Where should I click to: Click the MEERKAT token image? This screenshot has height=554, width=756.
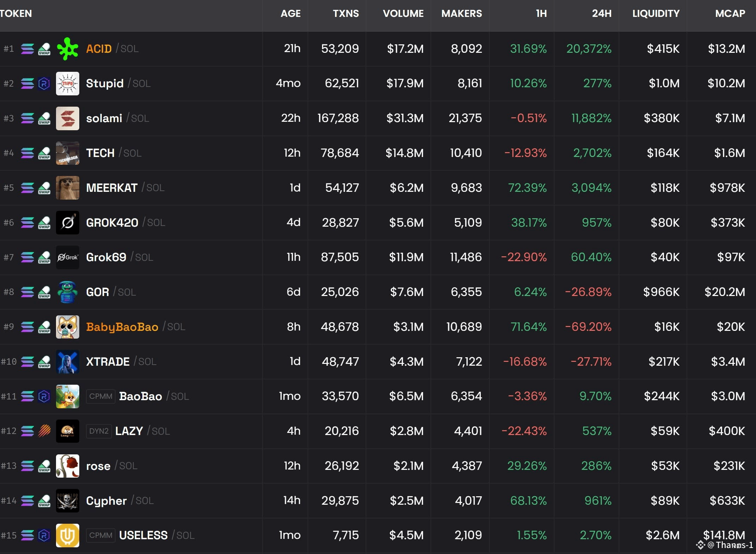(x=68, y=188)
